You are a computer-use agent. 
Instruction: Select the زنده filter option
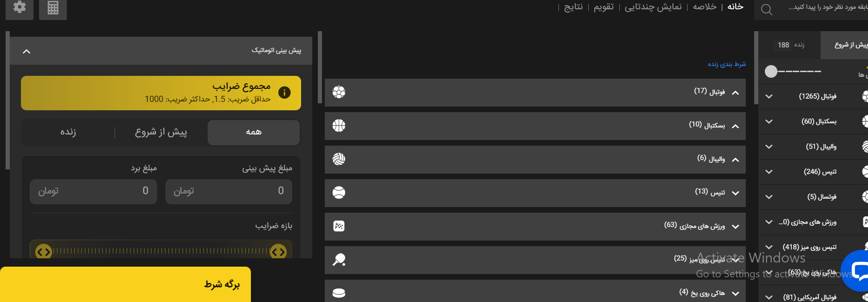click(68, 132)
